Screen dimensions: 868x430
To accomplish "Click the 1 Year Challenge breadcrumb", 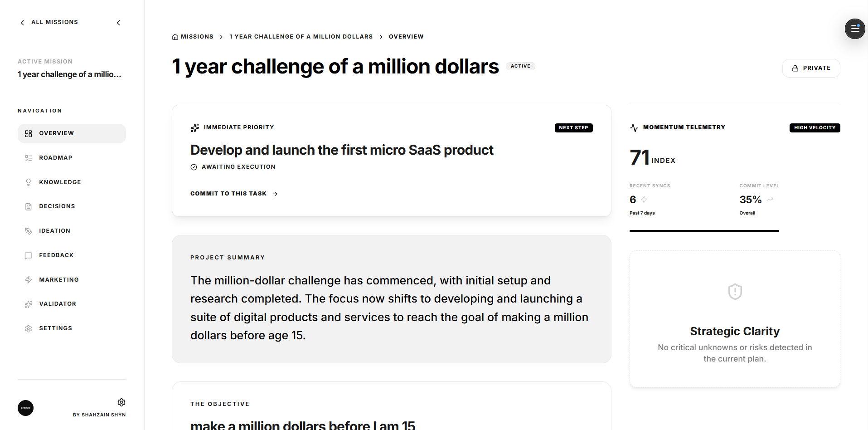I will point(301,37).
